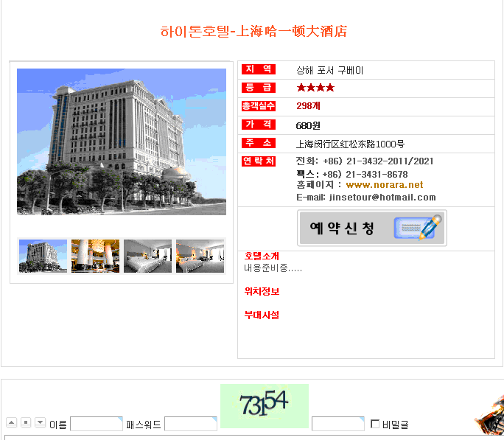The height and width of the screenshot is (440, 504).
Task: Click the small square icon left of 이름
Action: point(26,422)
